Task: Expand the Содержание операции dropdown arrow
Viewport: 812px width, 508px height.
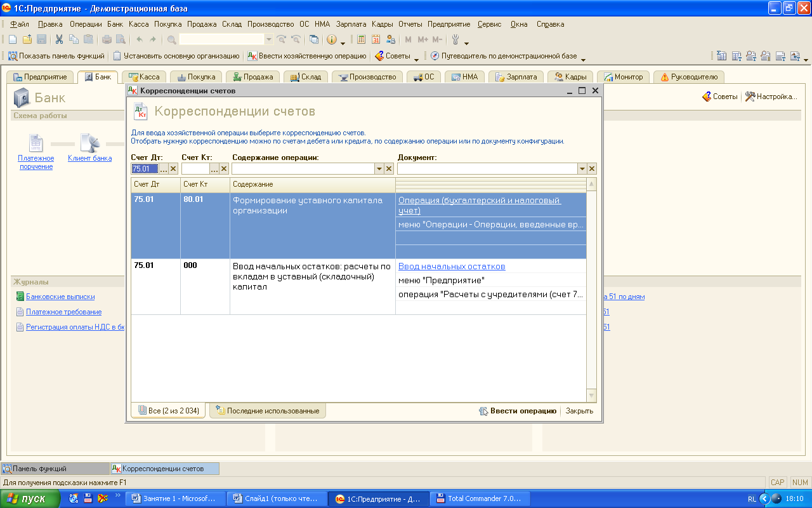Action: [379, 169]
